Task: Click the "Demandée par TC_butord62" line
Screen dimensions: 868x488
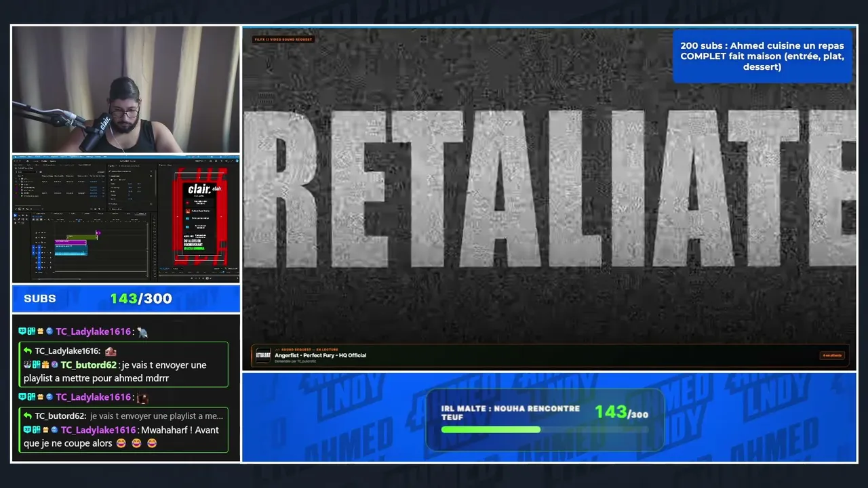Action: [296, 361]
